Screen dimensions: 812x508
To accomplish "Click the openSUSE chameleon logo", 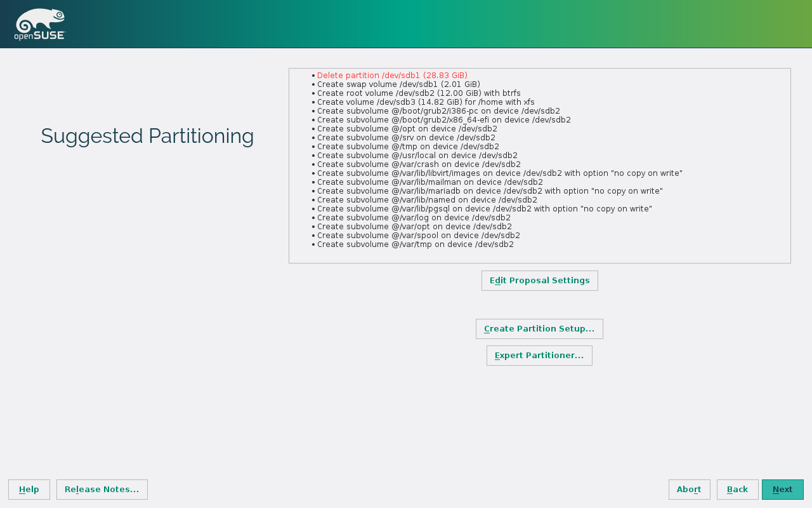I will pos(40,24).
